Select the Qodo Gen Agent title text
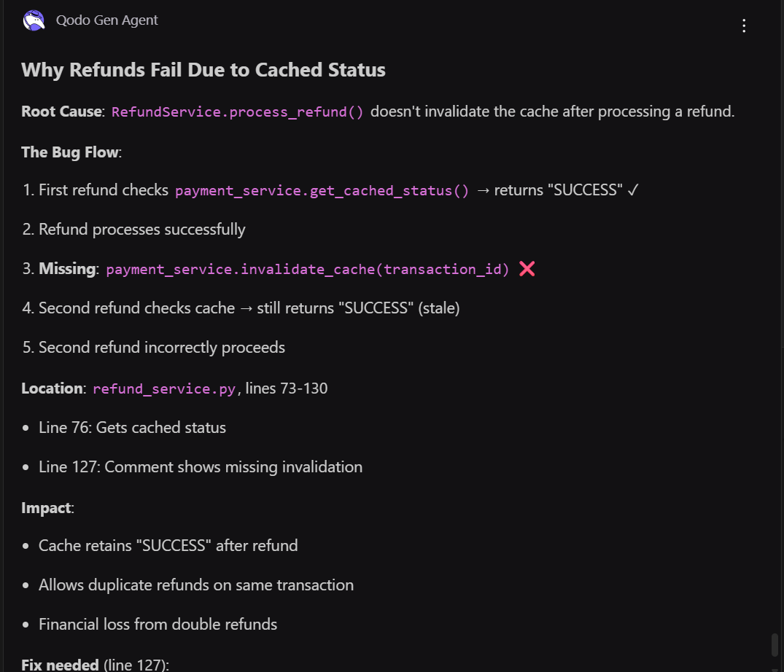Image resolution: width=784 pixels, height=672 pixels. 106,20
